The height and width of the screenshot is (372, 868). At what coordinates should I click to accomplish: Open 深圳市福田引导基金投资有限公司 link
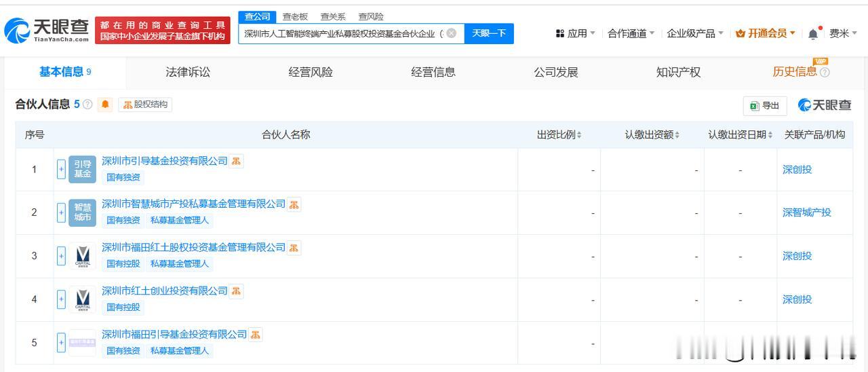tap(174, 335)
